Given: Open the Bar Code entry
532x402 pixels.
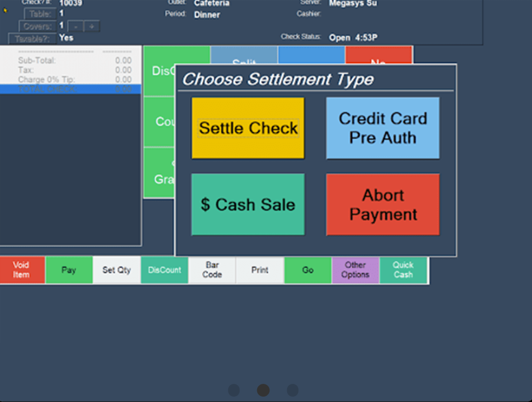Looking at the screenshot, I should click(212, 270).
